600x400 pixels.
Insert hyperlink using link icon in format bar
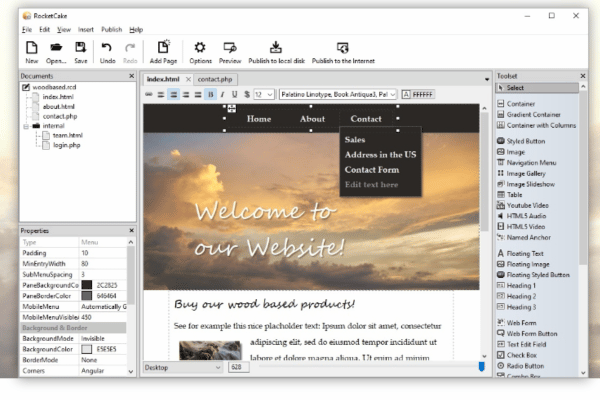pos(149,94)
